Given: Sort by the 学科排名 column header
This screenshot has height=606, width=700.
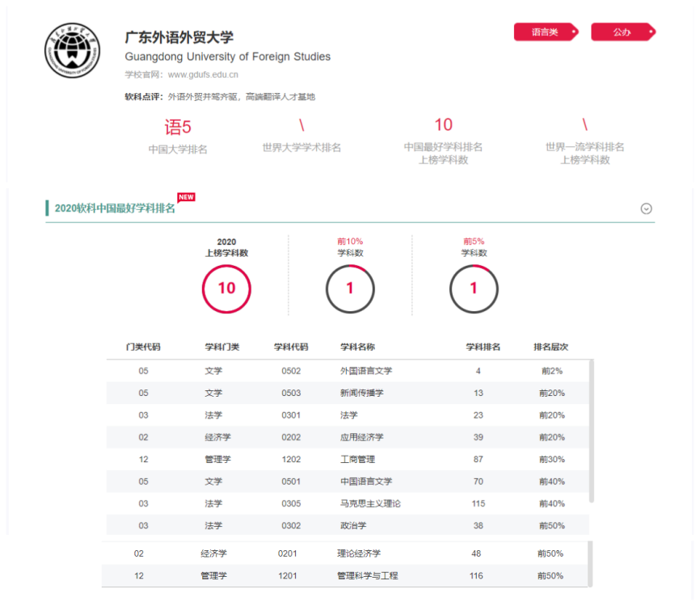Looking at the screenshot, I should tap(483, 347).
